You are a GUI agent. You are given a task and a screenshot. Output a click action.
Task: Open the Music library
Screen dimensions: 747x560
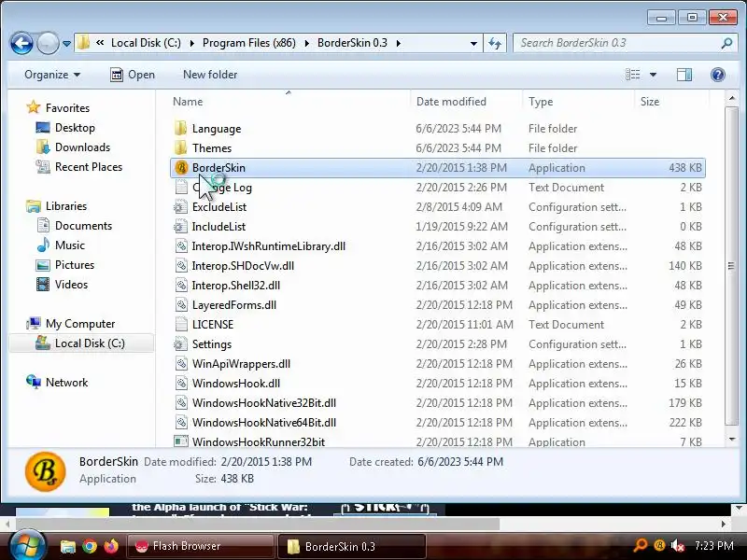pyautogui.click(x=69, y=245)
